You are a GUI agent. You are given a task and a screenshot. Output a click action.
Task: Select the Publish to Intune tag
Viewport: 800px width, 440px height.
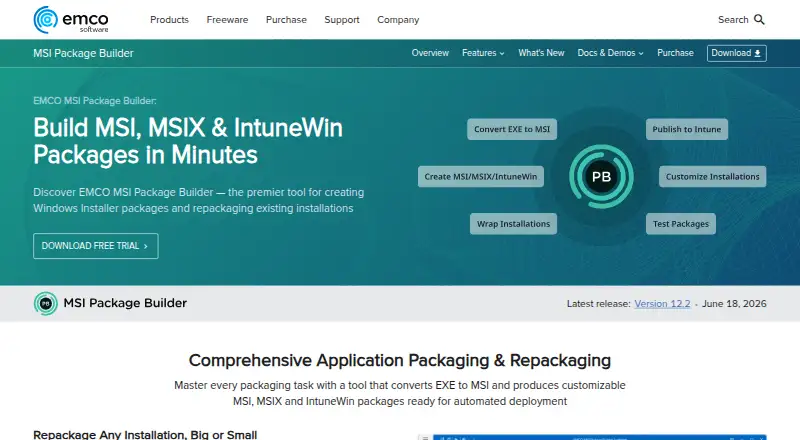coord(687,129)
